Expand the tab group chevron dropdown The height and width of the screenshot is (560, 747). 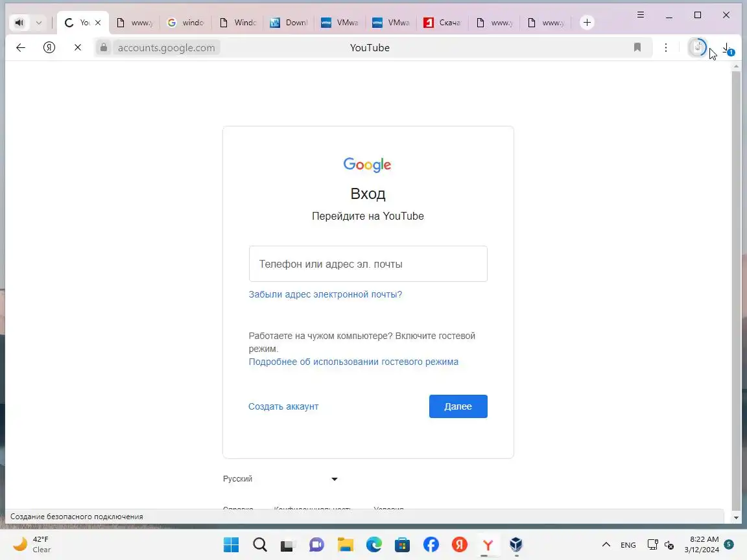click(39, 23)
